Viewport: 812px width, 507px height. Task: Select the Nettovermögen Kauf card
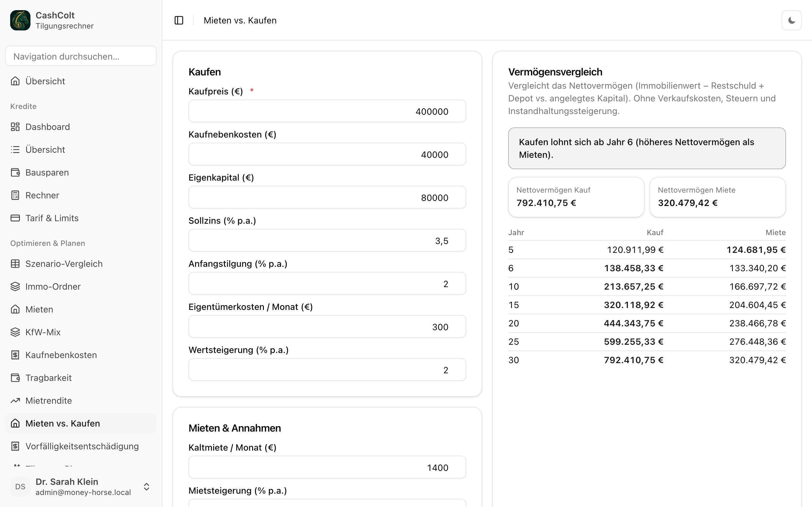pos(576,197)
